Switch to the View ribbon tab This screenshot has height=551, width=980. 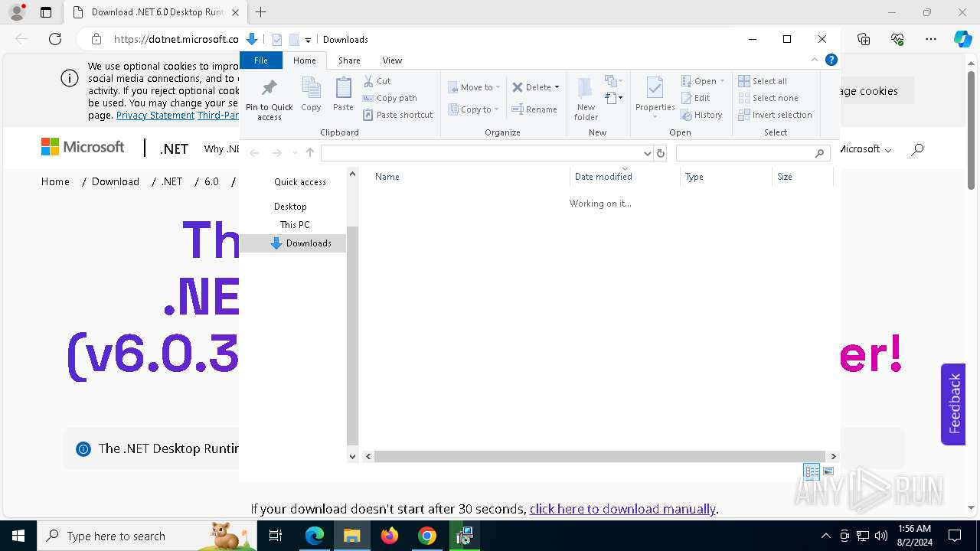392,60
